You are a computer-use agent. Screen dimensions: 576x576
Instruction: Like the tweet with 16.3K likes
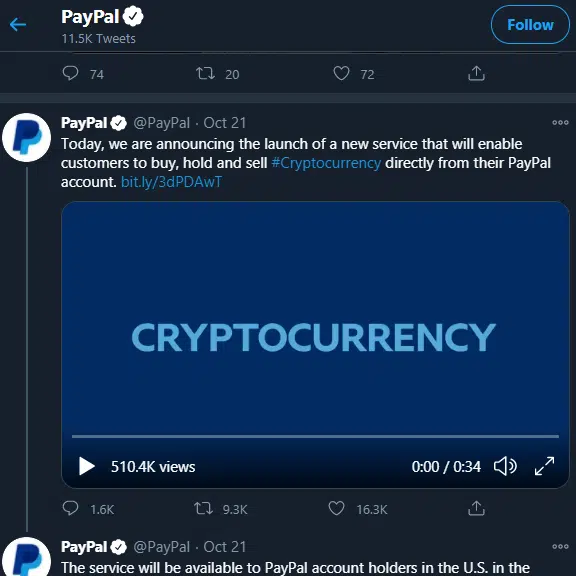pos(336,508)
